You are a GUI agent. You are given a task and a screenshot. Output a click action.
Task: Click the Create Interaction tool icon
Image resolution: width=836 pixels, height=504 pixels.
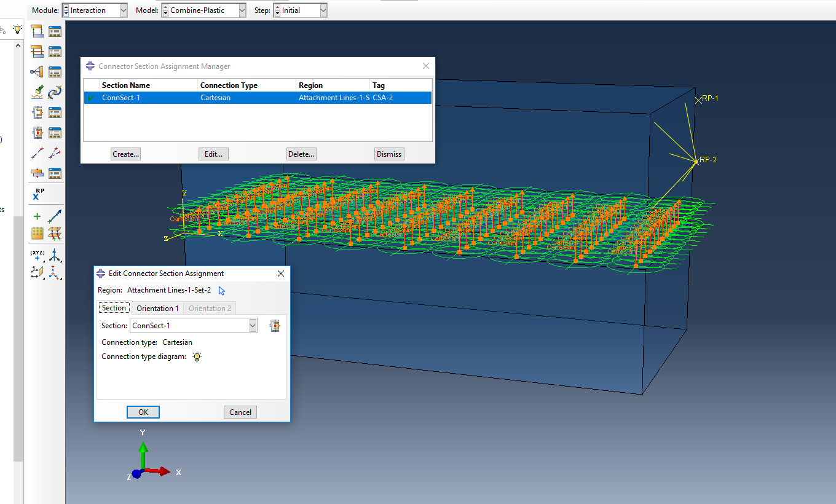(37, 31)
